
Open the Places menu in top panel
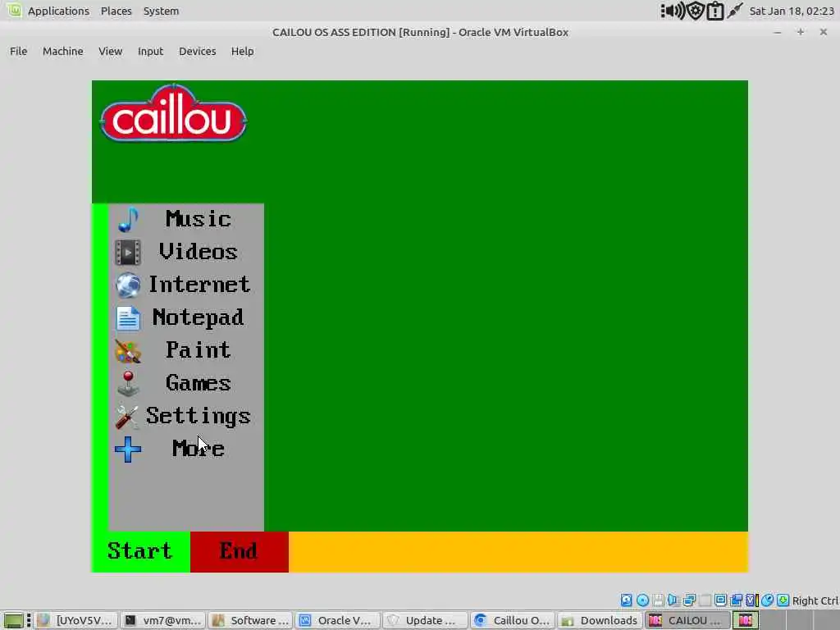(116, 11)
